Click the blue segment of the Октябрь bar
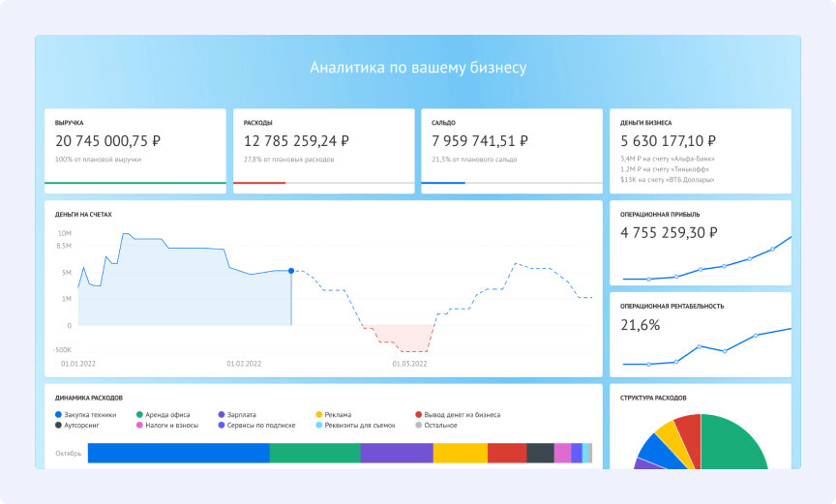This screenshot has width=836, height=504. coord(179,453)
